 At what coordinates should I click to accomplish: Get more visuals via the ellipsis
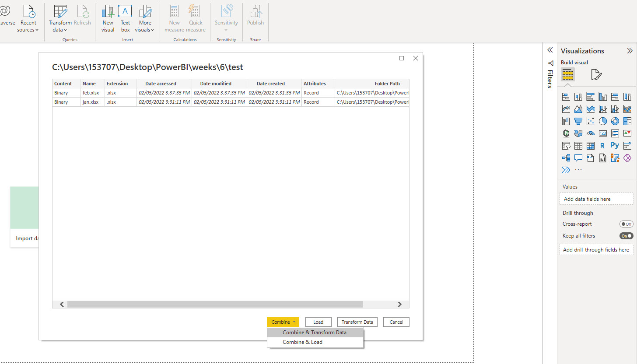pyautogui.click(x=578, y=170)
